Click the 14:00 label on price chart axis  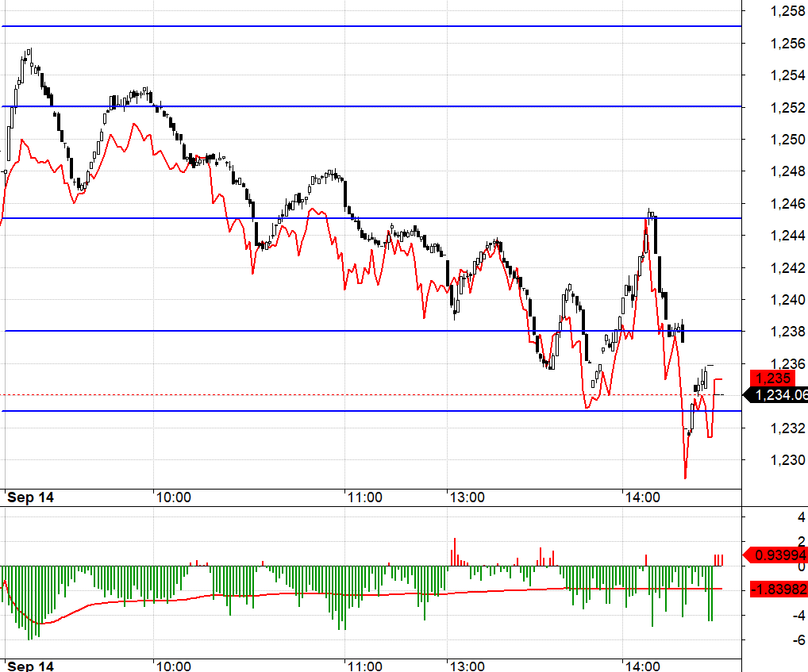642,497
